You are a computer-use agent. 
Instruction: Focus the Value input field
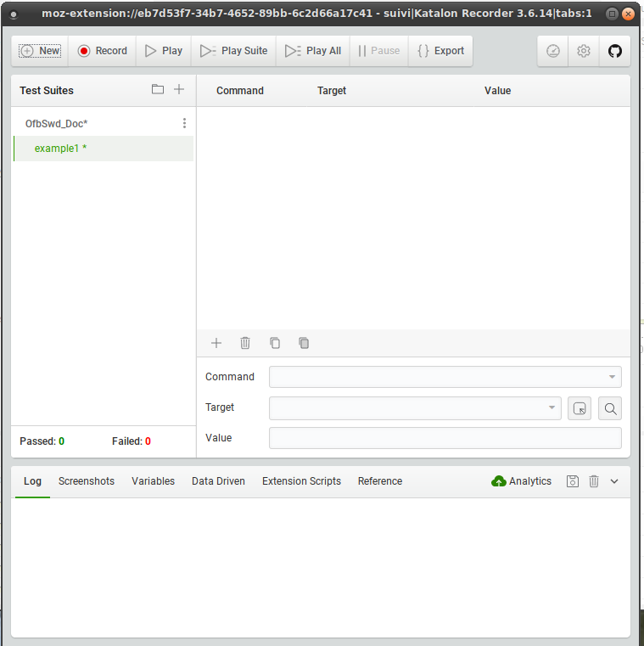tap(445, 438)
